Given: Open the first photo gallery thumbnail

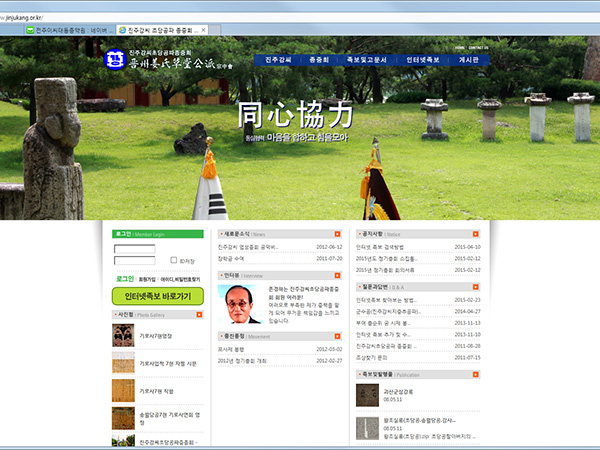Looking at the screenshot, I should pos(123,335).
